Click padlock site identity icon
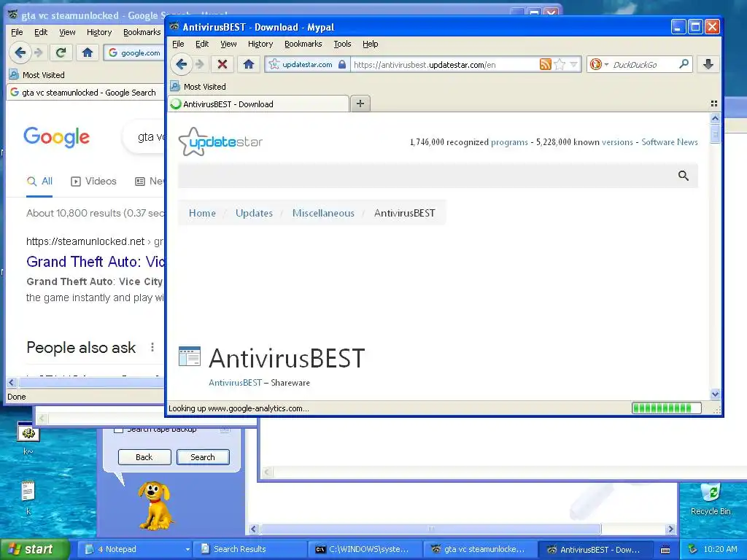 point(342,64)
